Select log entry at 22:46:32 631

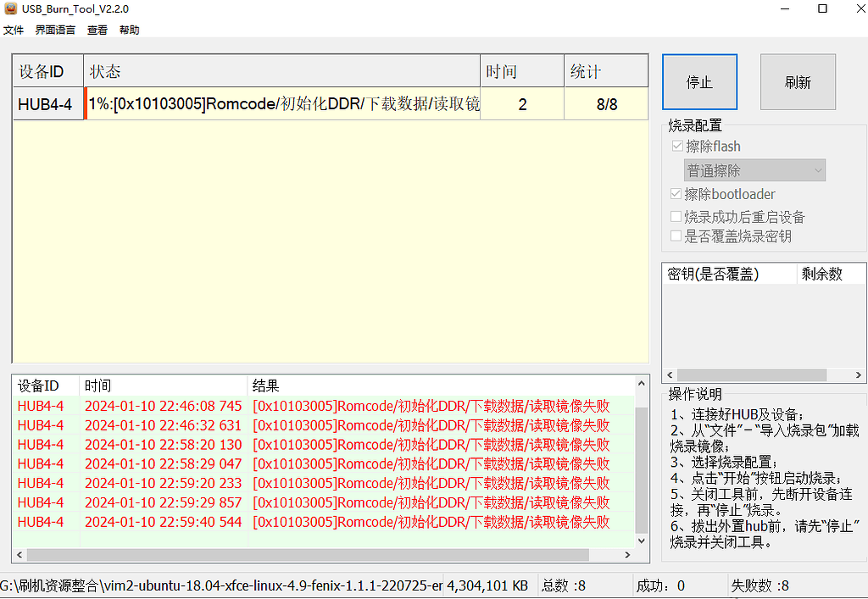tap(323, 425)
